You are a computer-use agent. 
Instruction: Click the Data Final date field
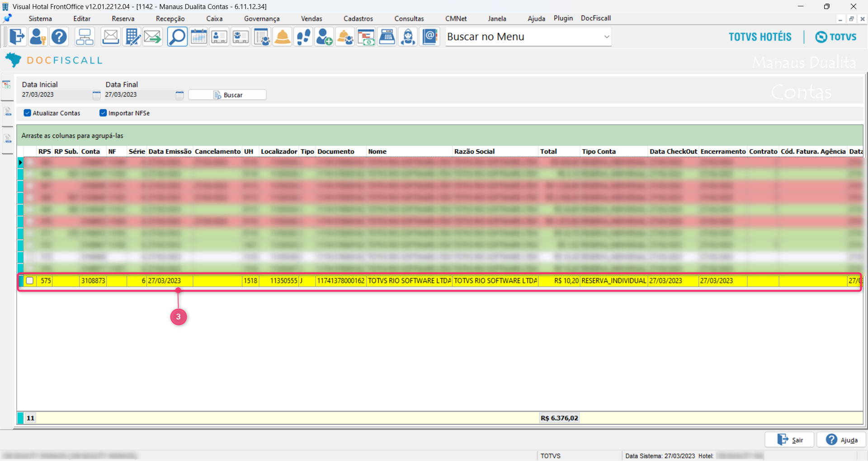point(139,95)
